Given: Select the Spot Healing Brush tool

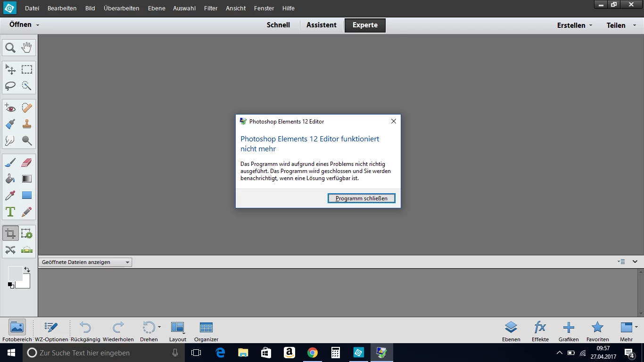Looking at the screenshot, I should [27, 108].
